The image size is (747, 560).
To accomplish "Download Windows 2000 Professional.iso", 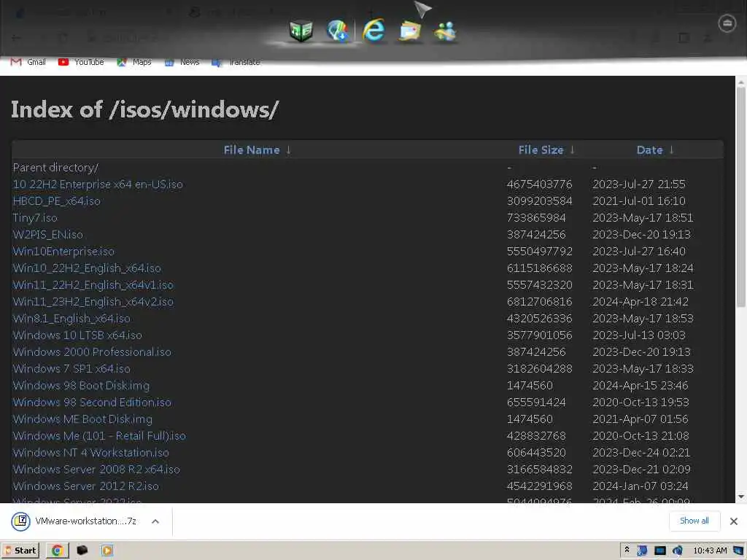I will pyautogui.click(x=92, y=352).
